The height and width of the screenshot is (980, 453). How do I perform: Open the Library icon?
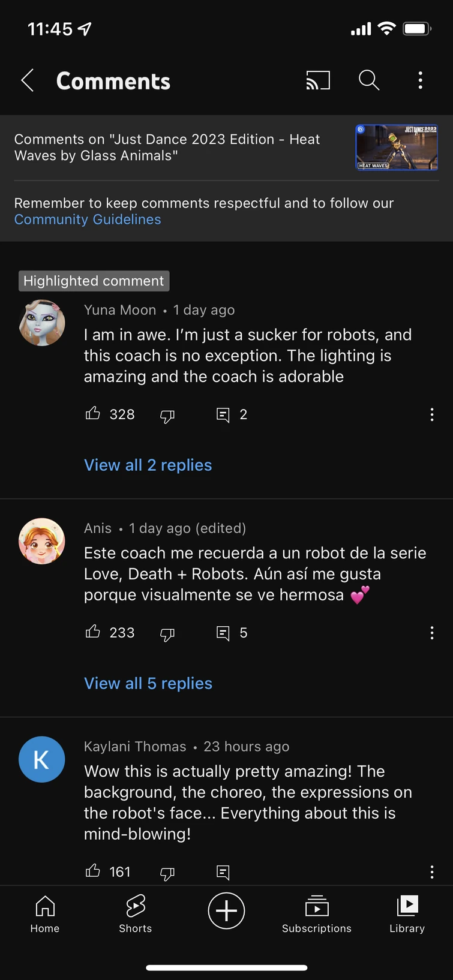[x=407, y=906]
